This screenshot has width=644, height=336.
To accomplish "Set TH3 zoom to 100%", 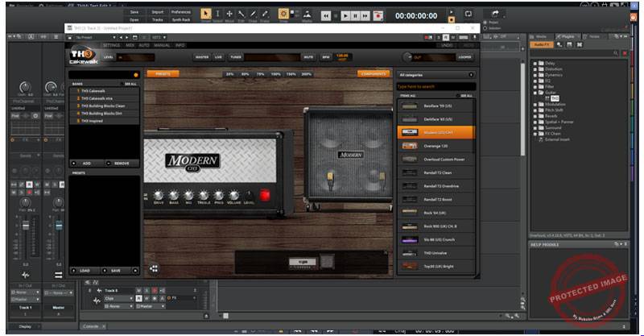I will click(275, 74).
